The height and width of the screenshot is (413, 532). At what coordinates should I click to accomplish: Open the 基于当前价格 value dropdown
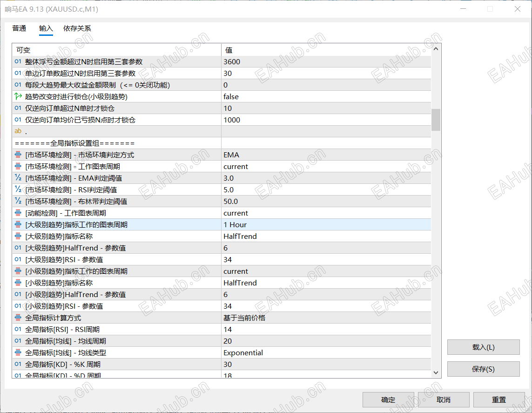[326, 318]
